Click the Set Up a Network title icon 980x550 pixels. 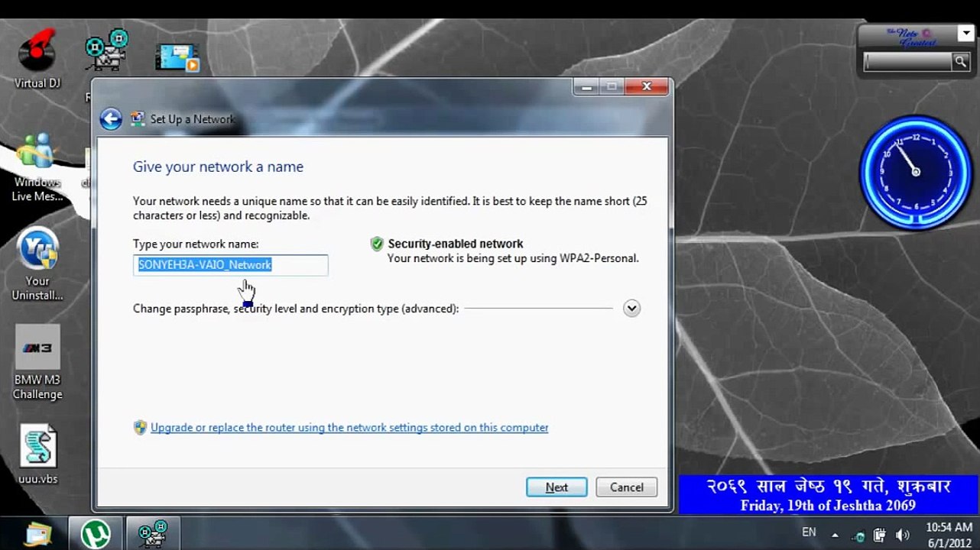[x=138, y=118]
